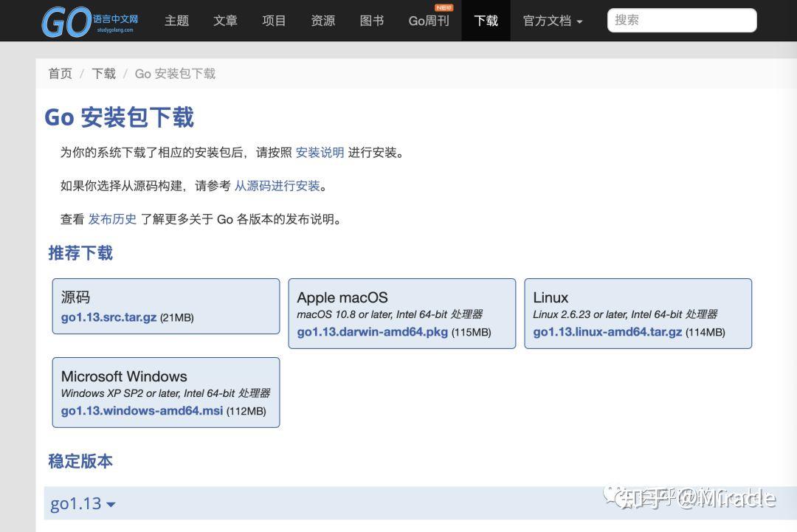Download go1.13.darwin-amd64.pkg for macOS
This screenshot has width=797, height=532.
[x=371, y=332]
